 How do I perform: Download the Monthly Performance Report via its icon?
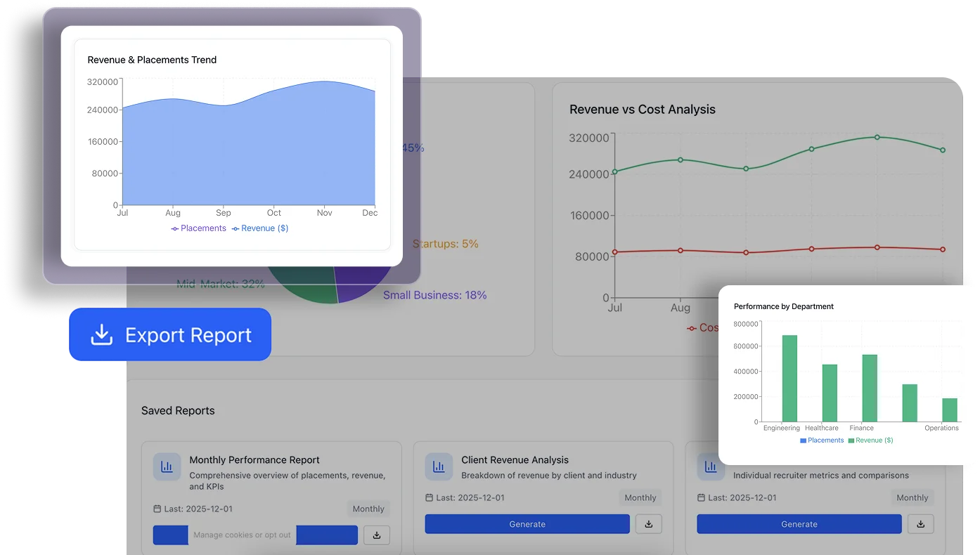[x=377, y=535]
